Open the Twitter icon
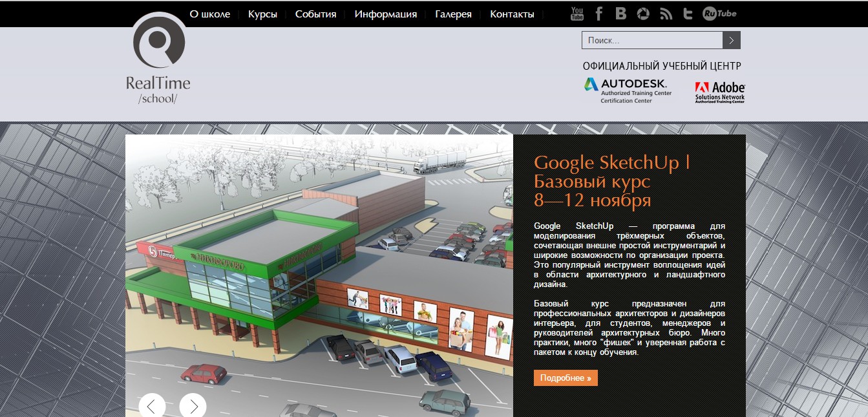Viewport: 868px width, 417px height. pyautogui.click(x=688, y=14)
